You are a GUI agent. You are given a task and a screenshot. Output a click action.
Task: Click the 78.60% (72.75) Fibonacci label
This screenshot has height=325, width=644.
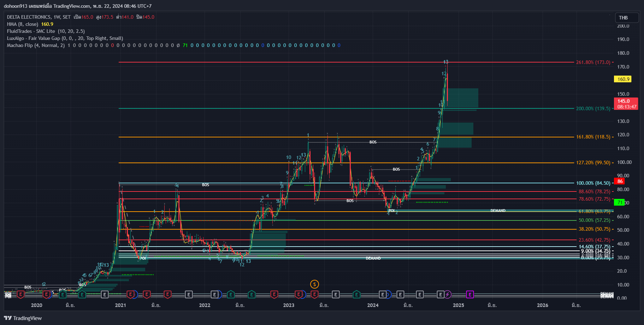(595, 199)
